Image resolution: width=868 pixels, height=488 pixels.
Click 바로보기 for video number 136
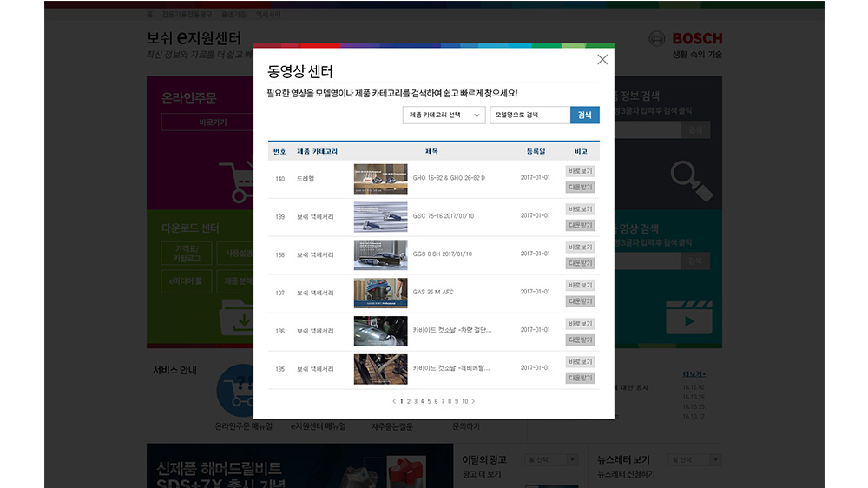[x=580, y=324]
